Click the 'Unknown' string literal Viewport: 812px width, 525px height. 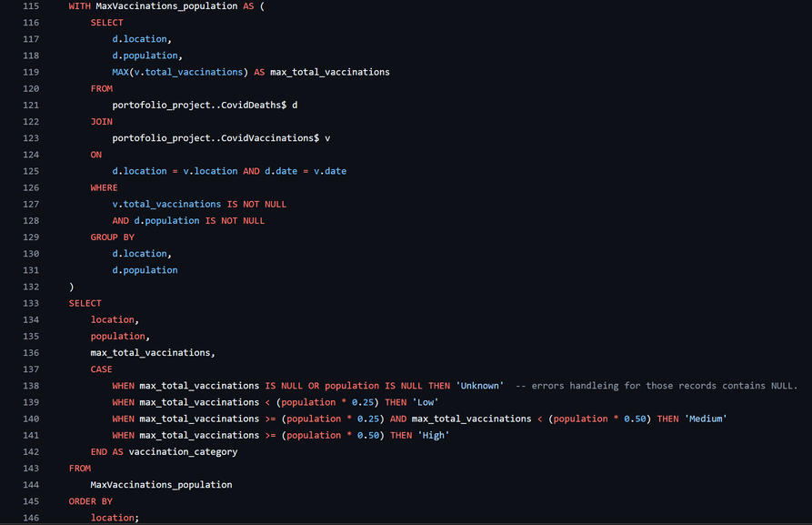pos(479,386)
